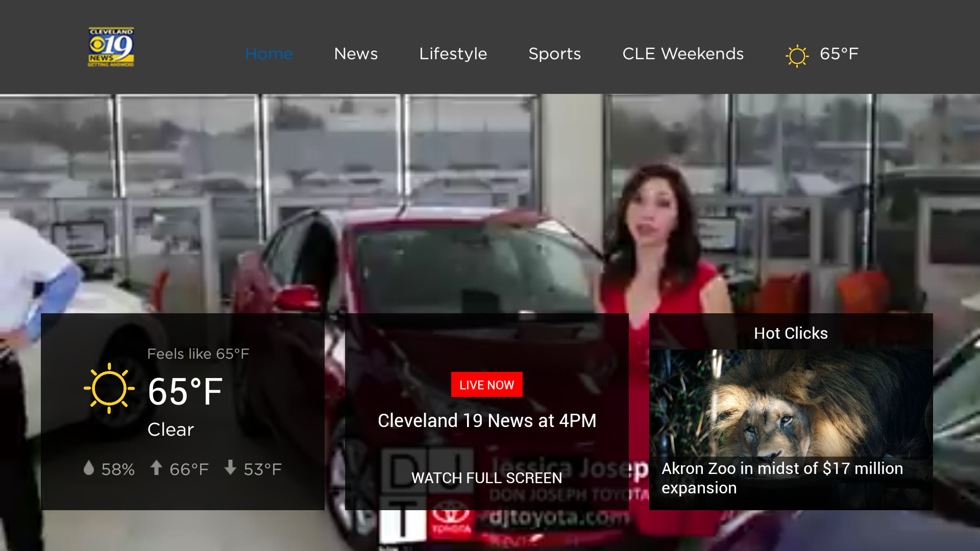
Task: Select the 65°F temperature display in the header
Action: coord(839,54)
